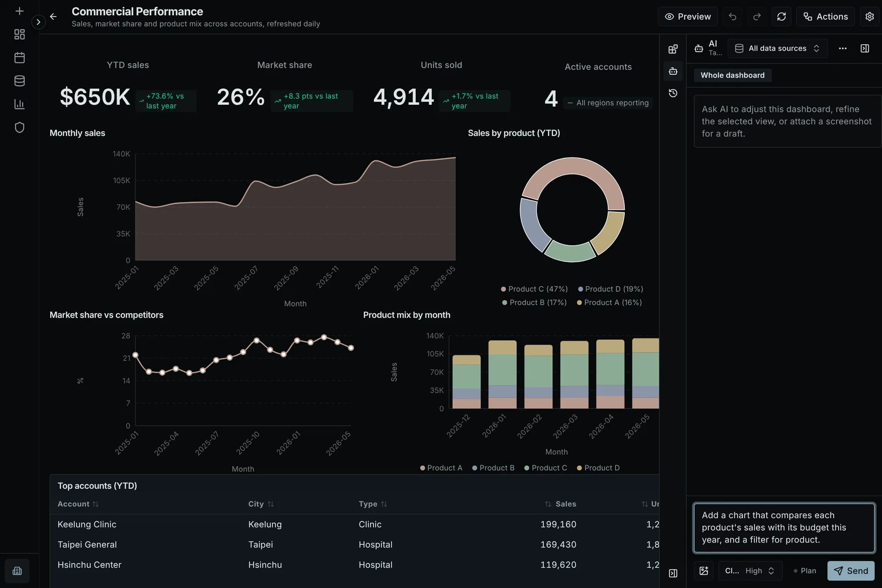
Task: Select the AI assistant robot icon in rail
Action: click(x=673, y=71)
